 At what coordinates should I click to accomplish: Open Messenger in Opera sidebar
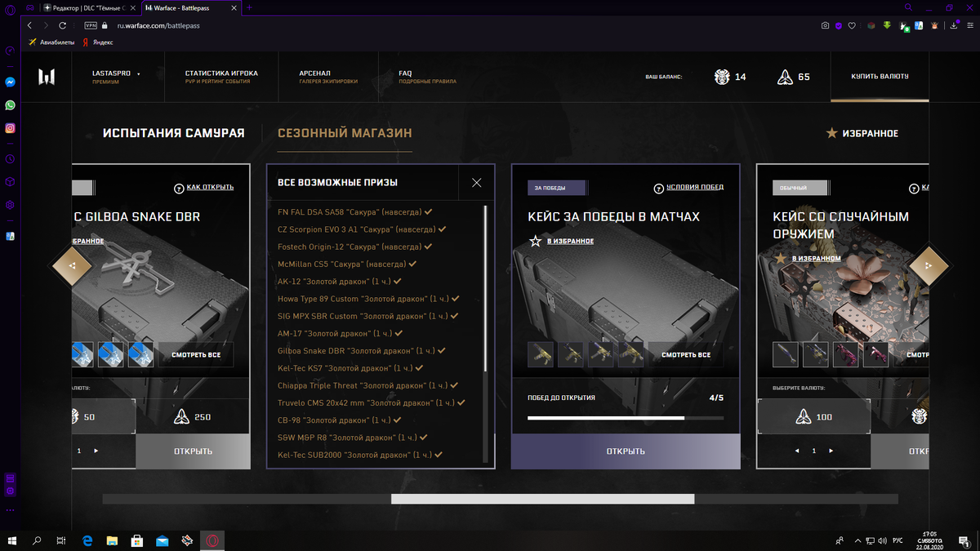point(10,82)
